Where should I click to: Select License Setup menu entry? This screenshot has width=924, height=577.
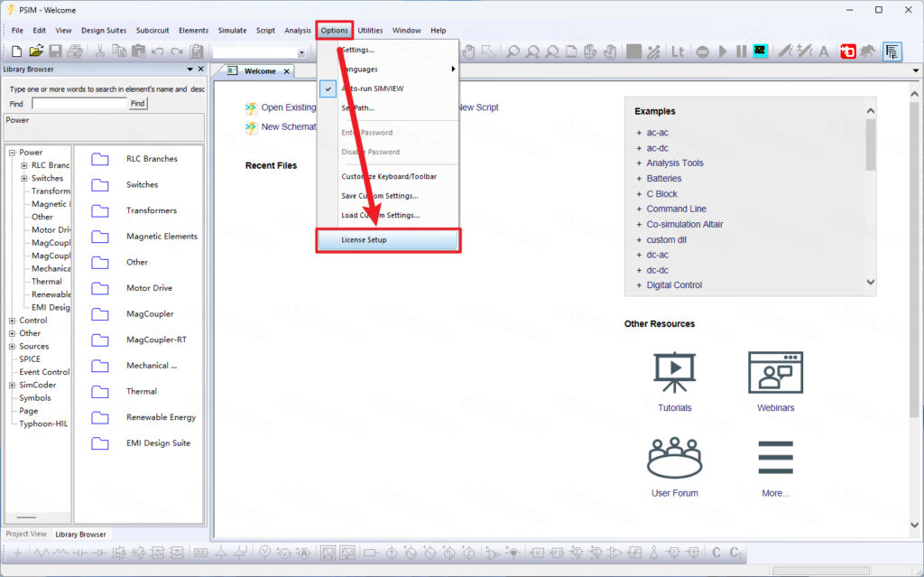(388, 240)
